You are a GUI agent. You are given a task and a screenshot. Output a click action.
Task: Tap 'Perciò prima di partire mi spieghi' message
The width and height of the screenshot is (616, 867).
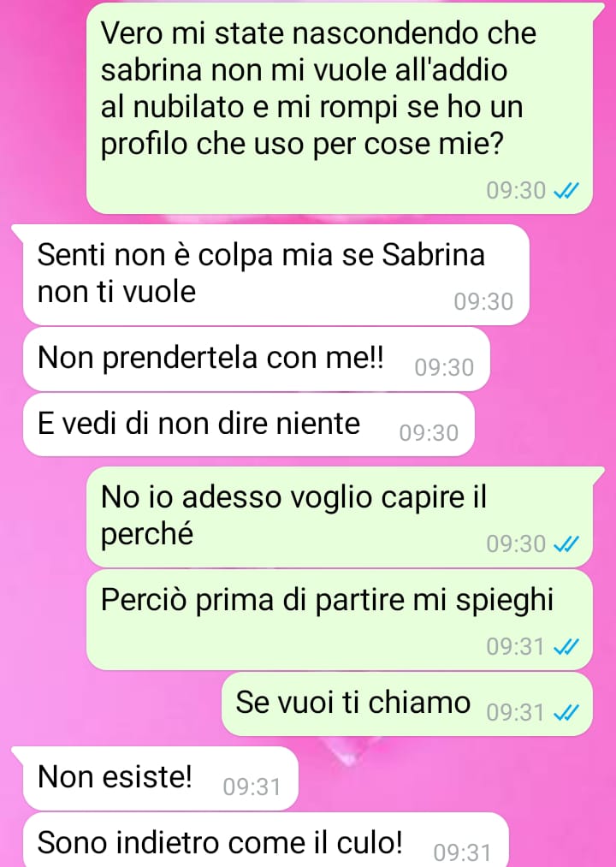click(x=340, y=620)
